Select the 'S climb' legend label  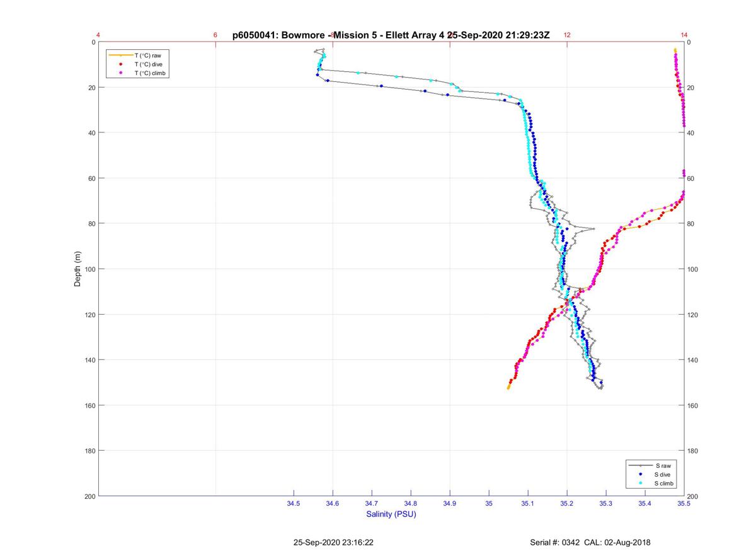665,483
